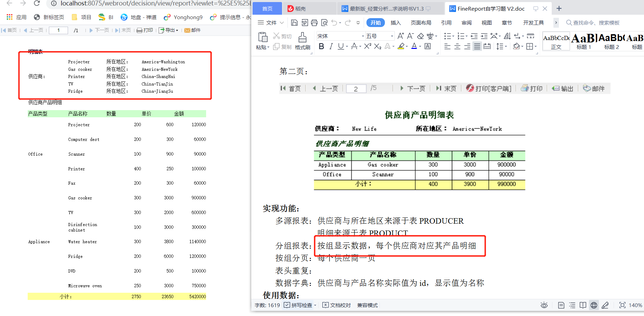The image size is (644, 316).
Task: Select the 正文 style
Action: 556,41
